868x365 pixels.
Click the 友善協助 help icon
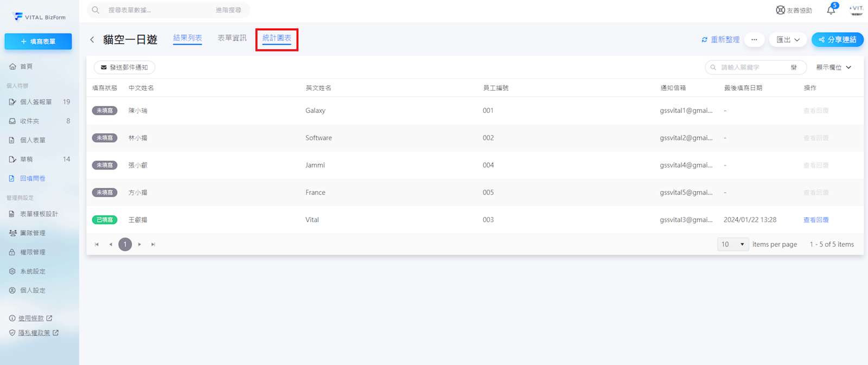(x=780, y=10)
